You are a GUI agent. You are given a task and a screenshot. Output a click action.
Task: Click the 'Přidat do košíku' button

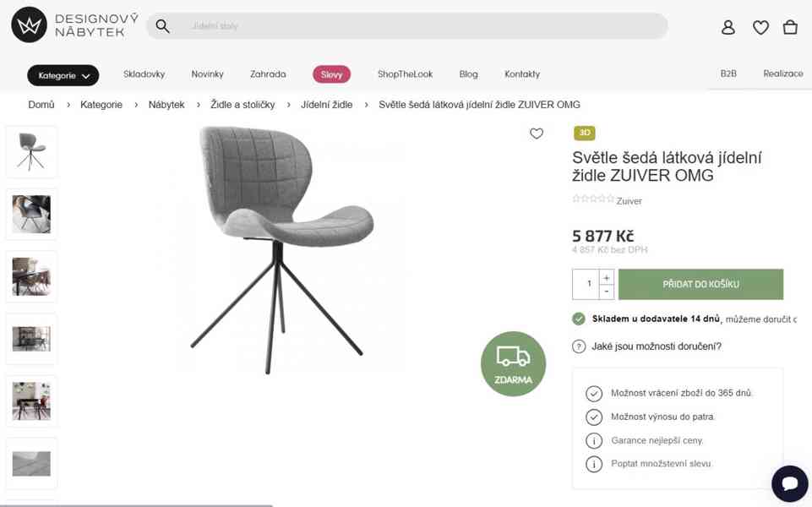click(700, 285)
